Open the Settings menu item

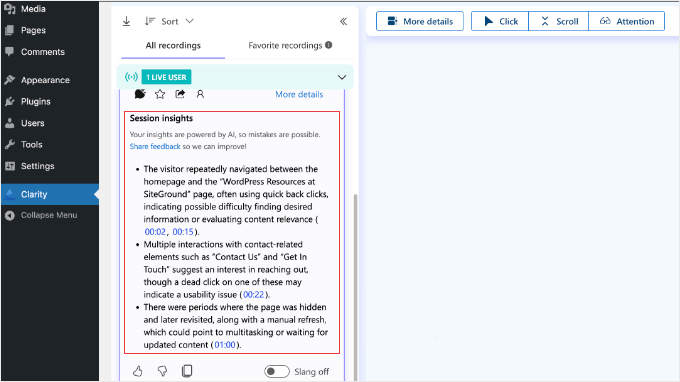pyautogui.click(x=50, y=166)
